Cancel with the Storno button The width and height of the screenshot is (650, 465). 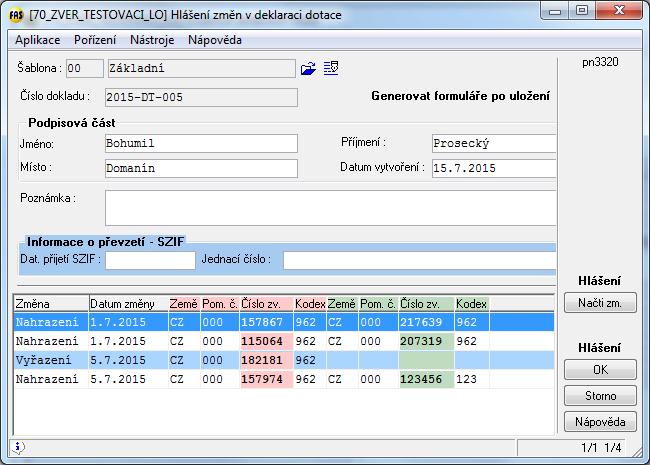600,395
